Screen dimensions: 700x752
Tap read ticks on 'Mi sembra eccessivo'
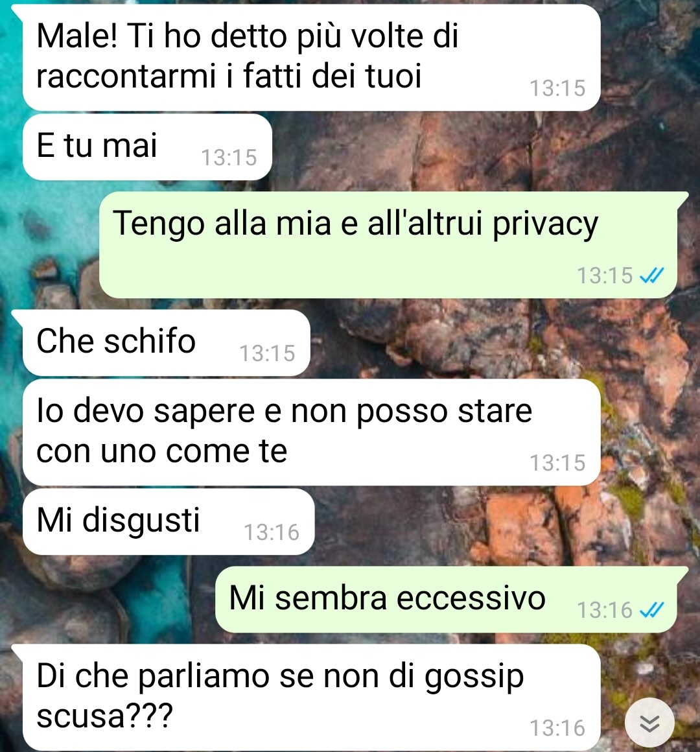(652, 610)
